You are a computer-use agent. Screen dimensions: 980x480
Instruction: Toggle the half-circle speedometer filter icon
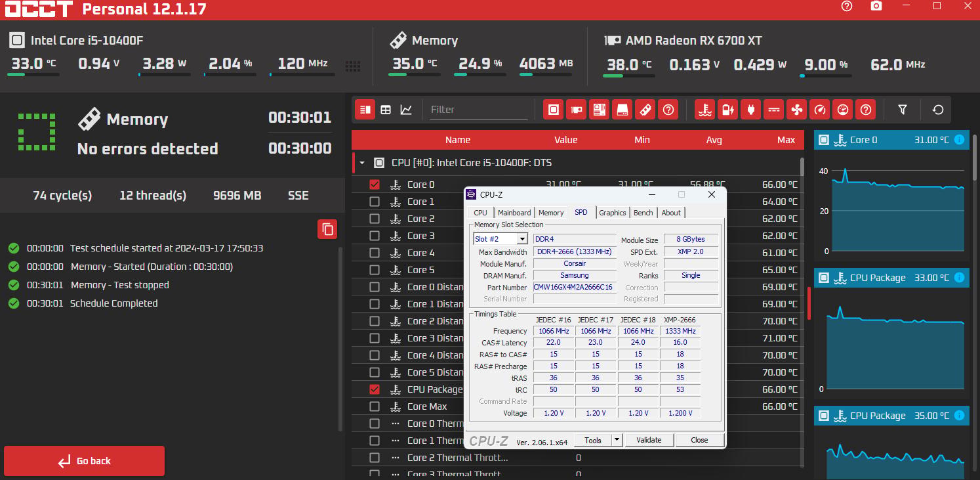819,110
